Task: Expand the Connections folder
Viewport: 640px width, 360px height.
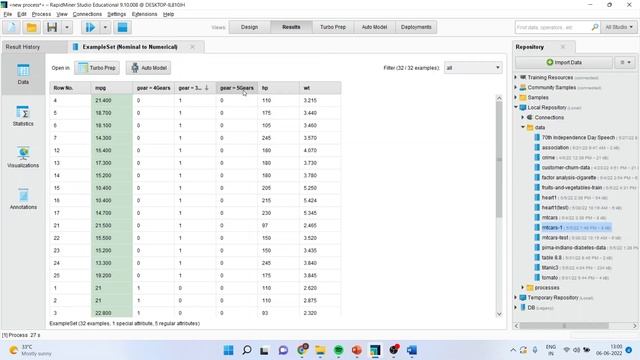Action: click(523, 117)
